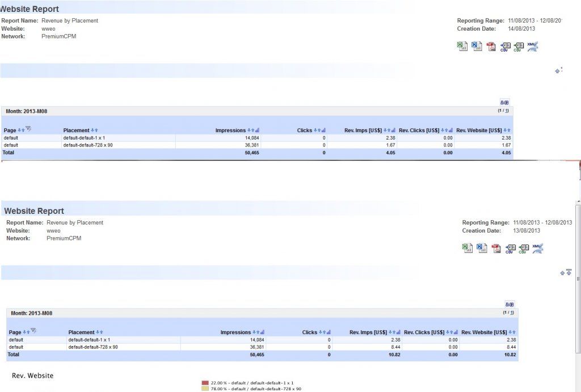Export bottom report as XML
This screenshot has height=392, width=581.
(x=537, y=248)
